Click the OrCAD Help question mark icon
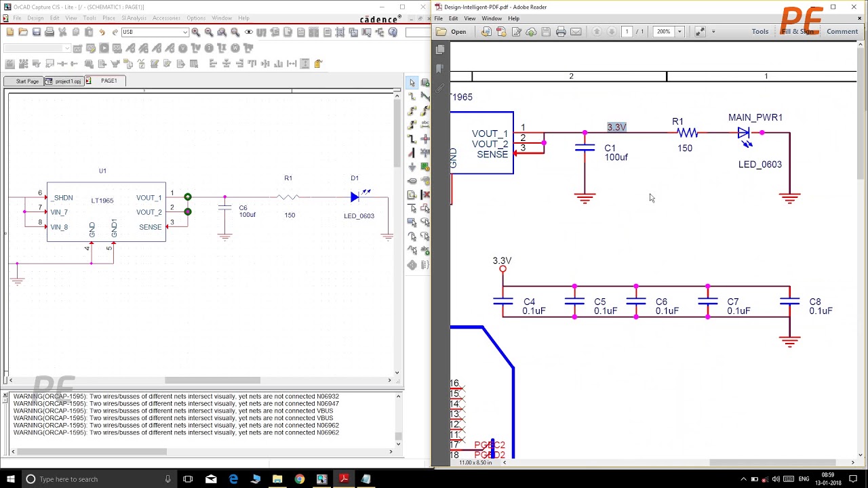The image size is (868, 488). tap(393, 32)
